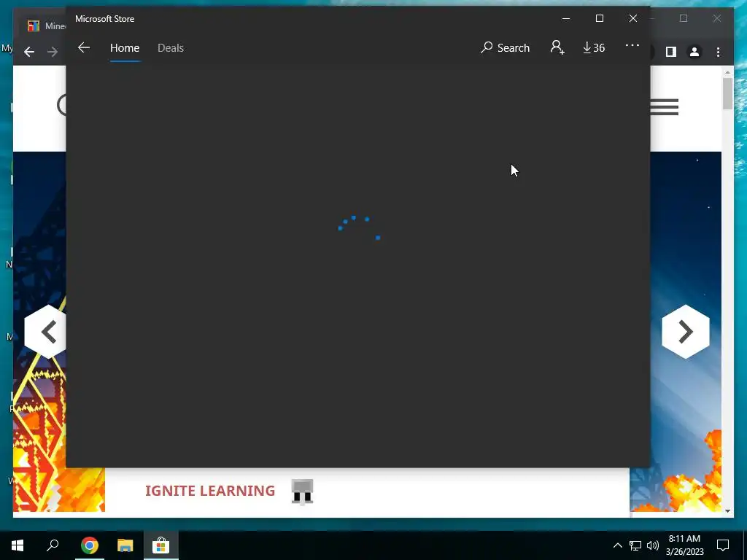The height and width of the screenshot is (560, 747).
Task: Open the clock showing 8:11 AM
Action: (x=684, y=545)
